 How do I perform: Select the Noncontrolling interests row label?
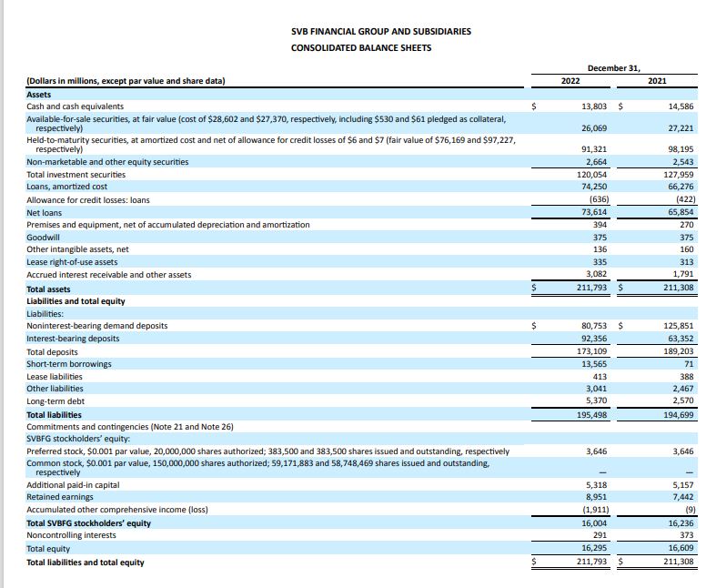point(71,536)
